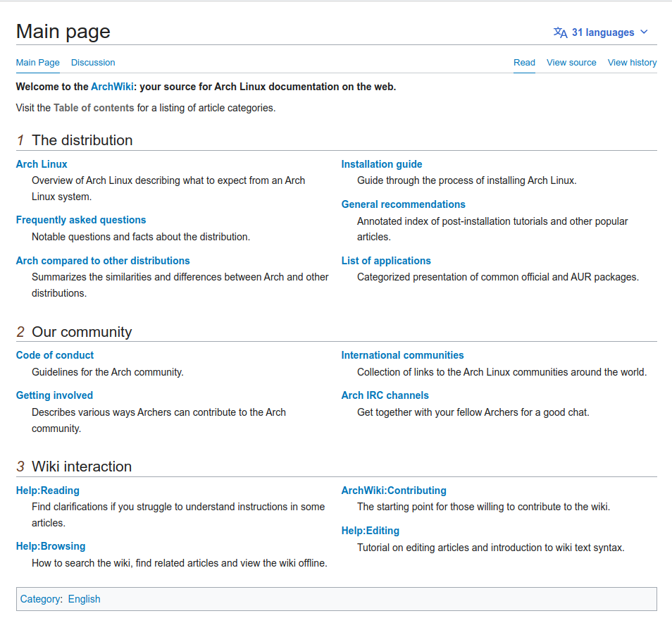Viewport: 672px width, 623px height.
Task: Click the language translation icon
Action: tap(560, 32)
